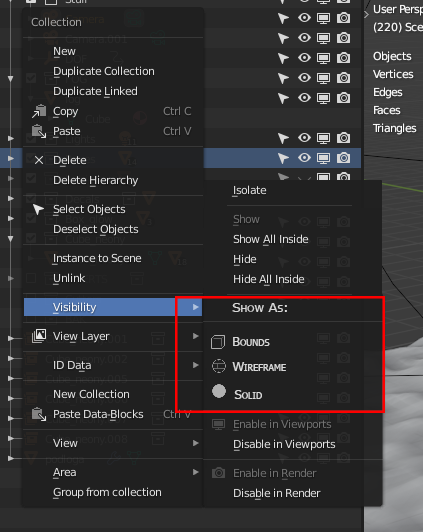The height and width of the screenshot is (532, 423).
Task: Choose the Solid circle icon under Show As
Action: coord(219,391)
